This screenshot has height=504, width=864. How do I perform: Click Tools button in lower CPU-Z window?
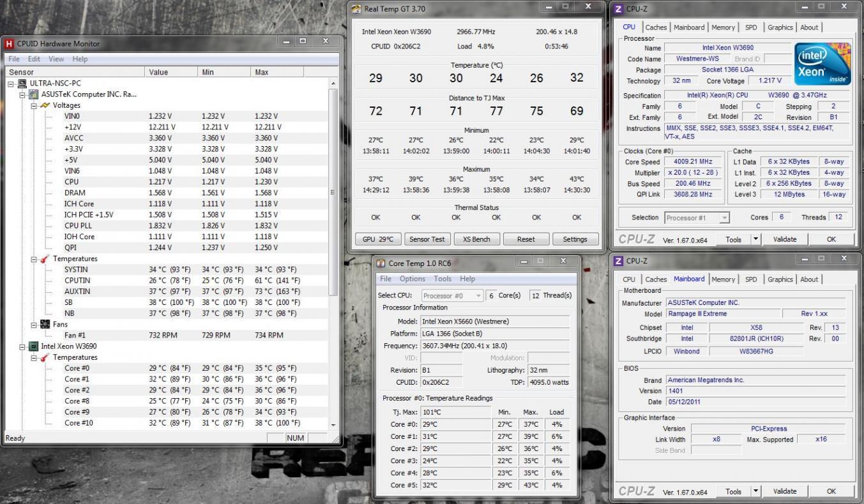(x=733, y=491)
